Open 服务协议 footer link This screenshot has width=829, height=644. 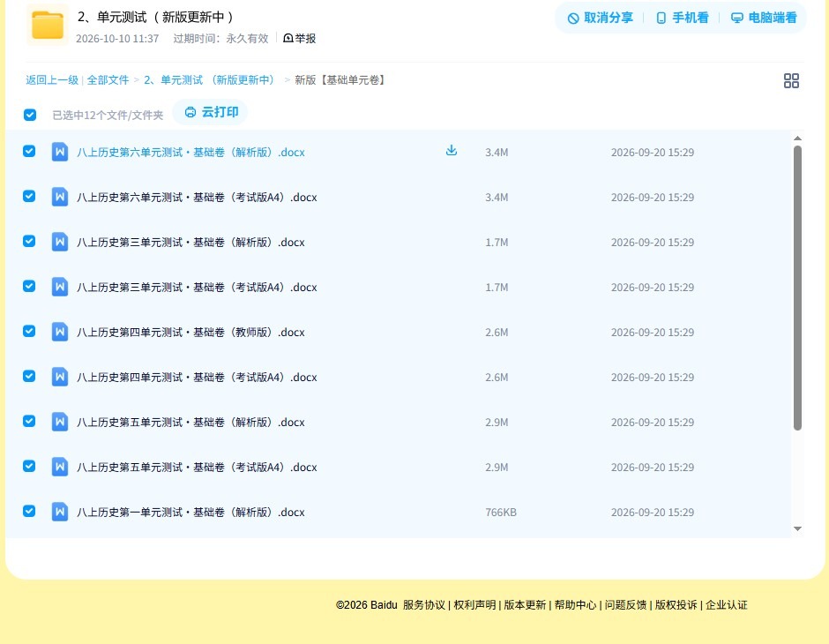[424, 605]
